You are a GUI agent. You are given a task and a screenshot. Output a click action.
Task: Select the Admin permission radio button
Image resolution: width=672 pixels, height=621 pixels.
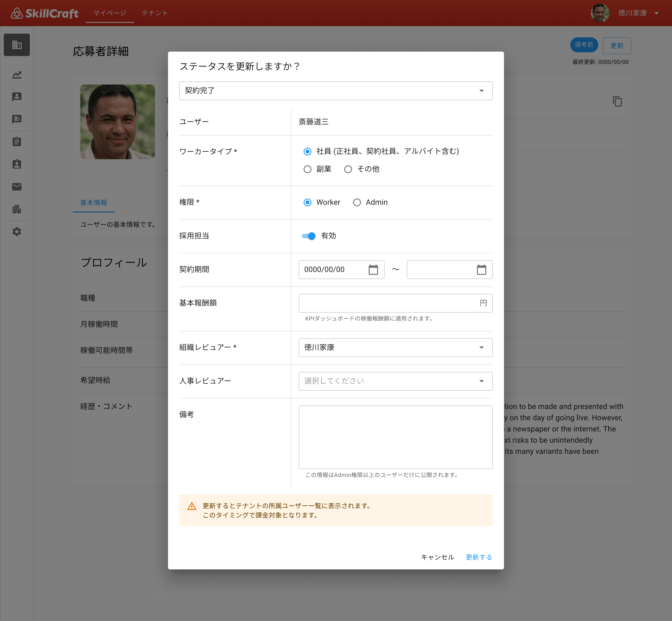(x=357, y=202)
